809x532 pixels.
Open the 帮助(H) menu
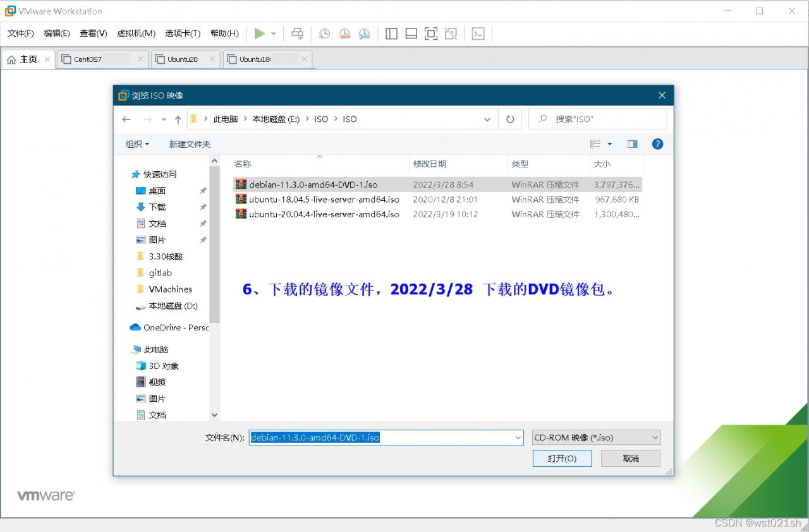(x=224, y=33)
